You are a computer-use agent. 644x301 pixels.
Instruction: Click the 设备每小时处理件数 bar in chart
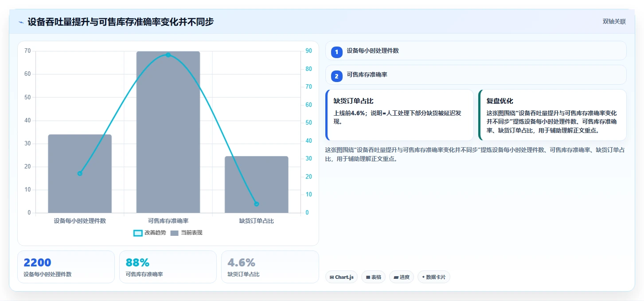(80, 174)
